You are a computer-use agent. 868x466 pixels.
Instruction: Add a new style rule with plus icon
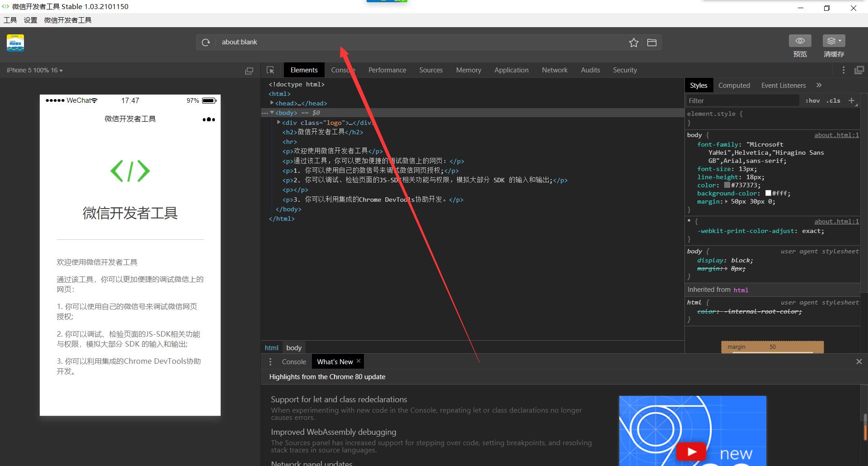(x=851, y=100)
